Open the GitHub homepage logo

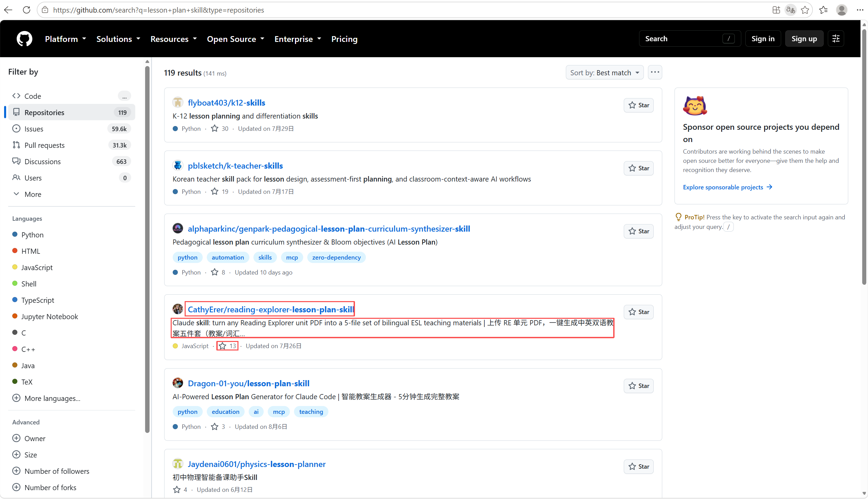(x=24, y=39)
